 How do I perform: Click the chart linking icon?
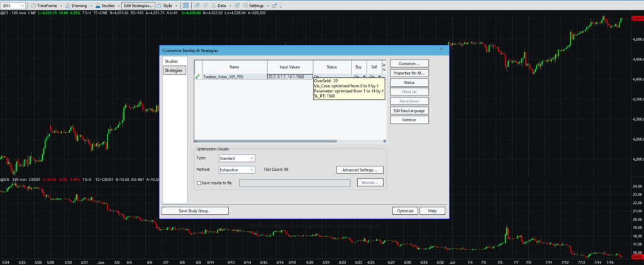pyautogui.click(x=186, y=6)
